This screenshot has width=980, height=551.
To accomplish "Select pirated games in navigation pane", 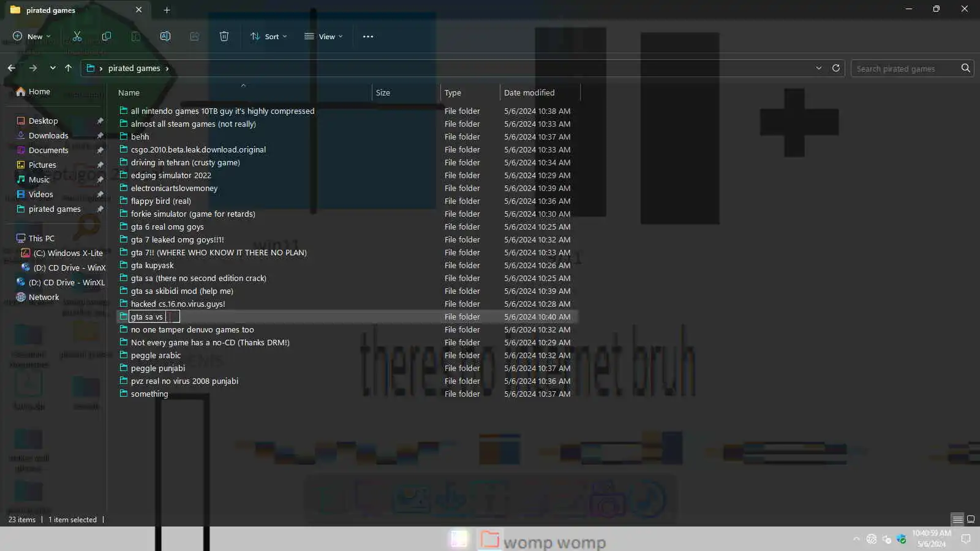I will [x=55, y=209].
